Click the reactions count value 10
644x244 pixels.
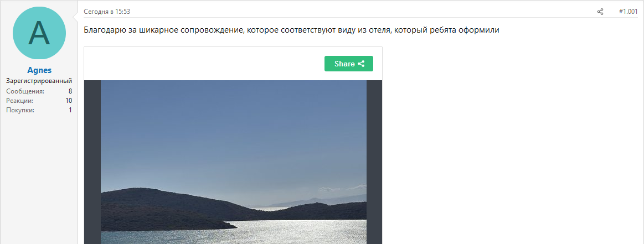coord(69,101)
